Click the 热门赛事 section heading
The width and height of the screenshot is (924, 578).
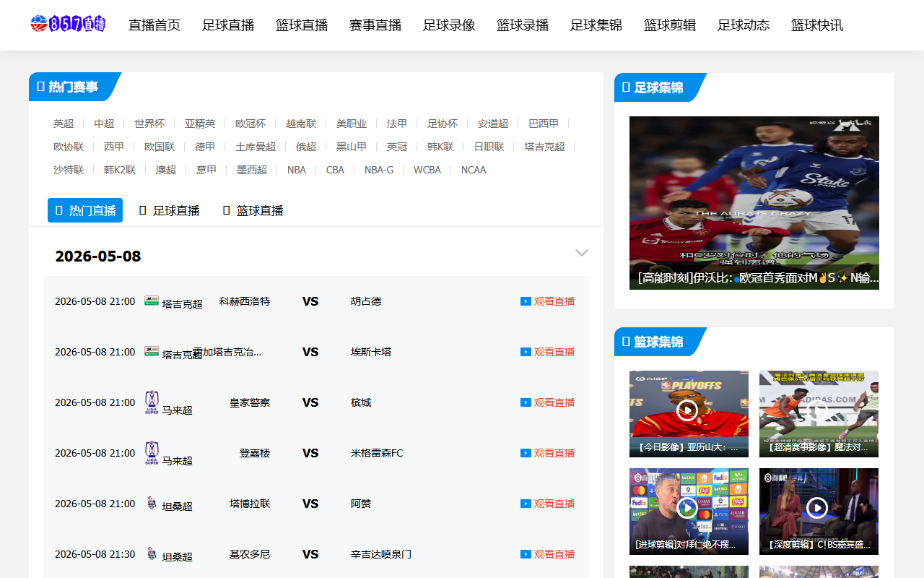[73, 87]
